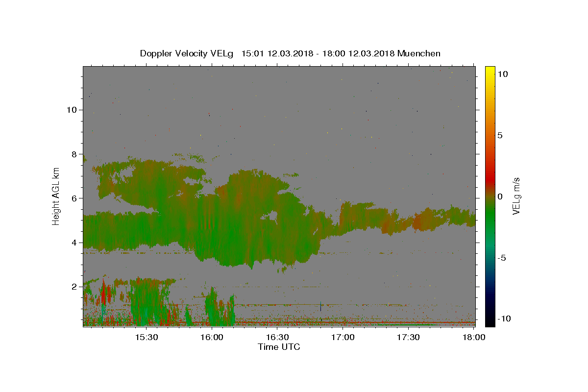Click the height axis label 10
The width and height of the screenshot is (588, 392).
[x=72, y=110]
